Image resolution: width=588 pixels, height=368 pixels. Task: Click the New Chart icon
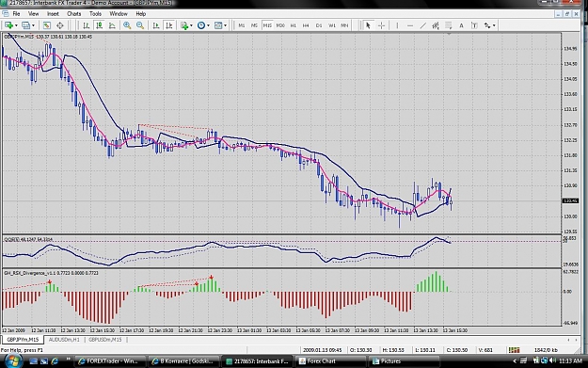point(8,25)
